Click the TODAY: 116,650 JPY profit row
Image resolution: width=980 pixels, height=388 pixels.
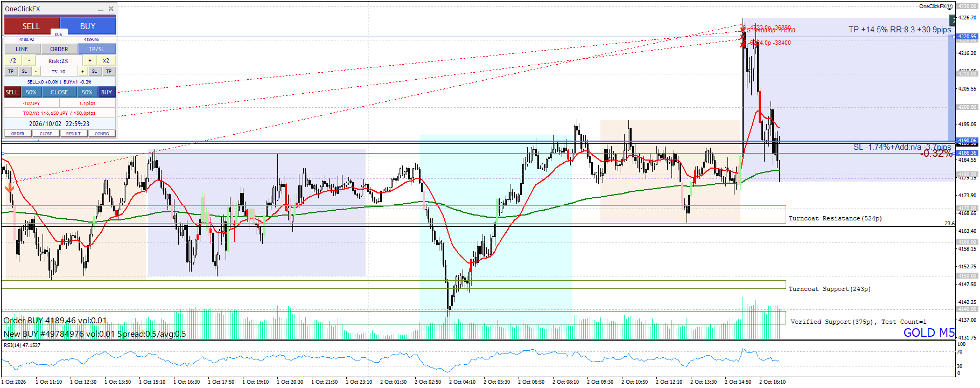tap(59, 113)
